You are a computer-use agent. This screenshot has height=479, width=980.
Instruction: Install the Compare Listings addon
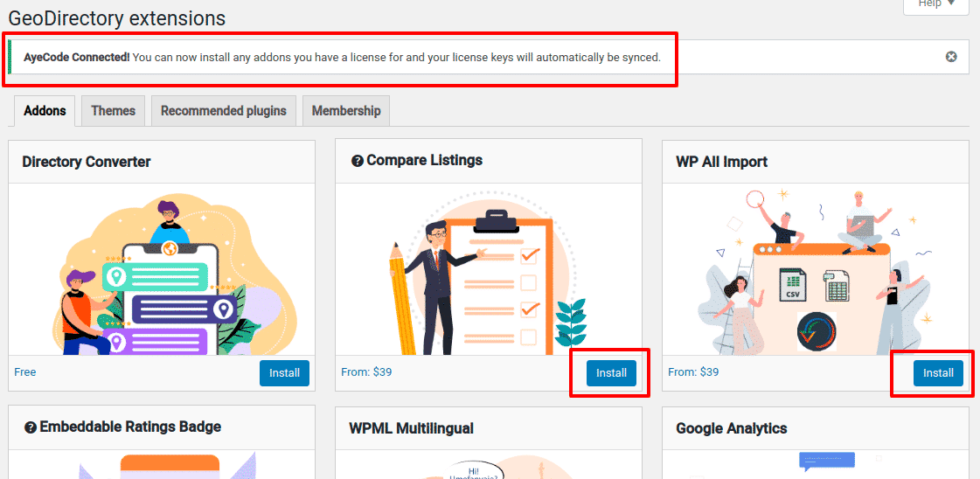pos(611,373)
